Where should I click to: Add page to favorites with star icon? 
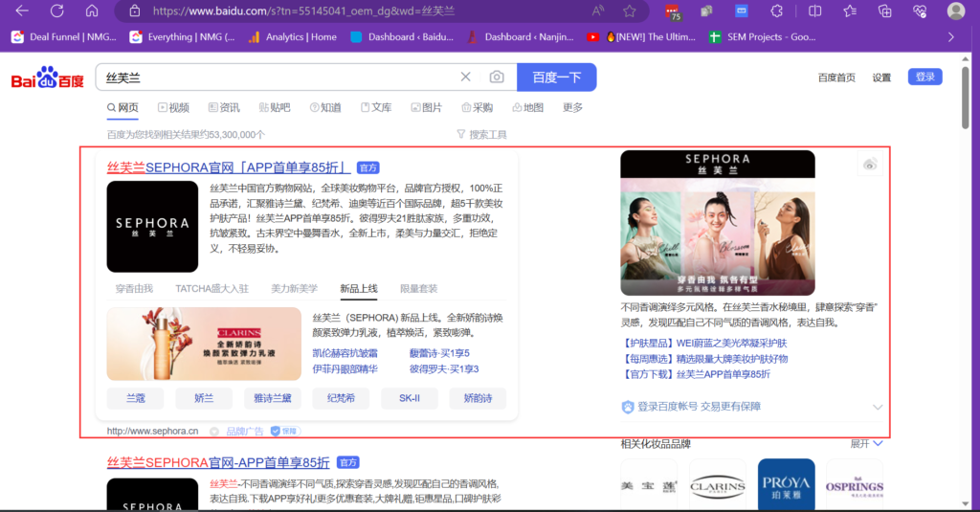tap(629, 11)
